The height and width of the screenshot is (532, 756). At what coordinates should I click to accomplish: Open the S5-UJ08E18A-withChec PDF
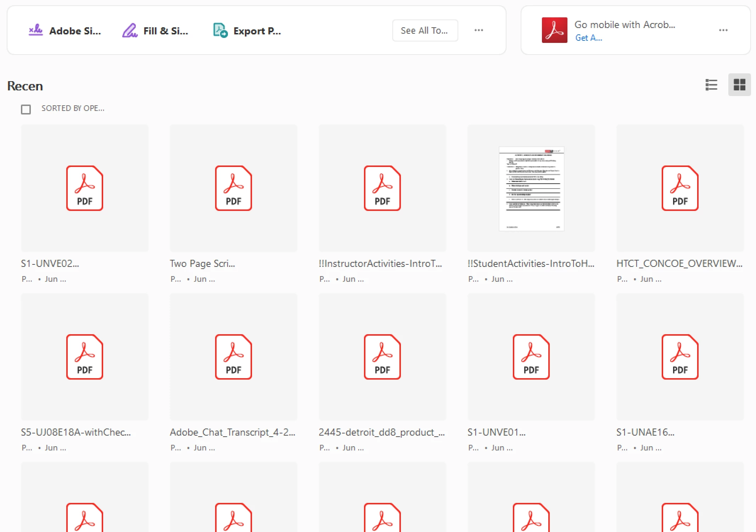[85, 357]
